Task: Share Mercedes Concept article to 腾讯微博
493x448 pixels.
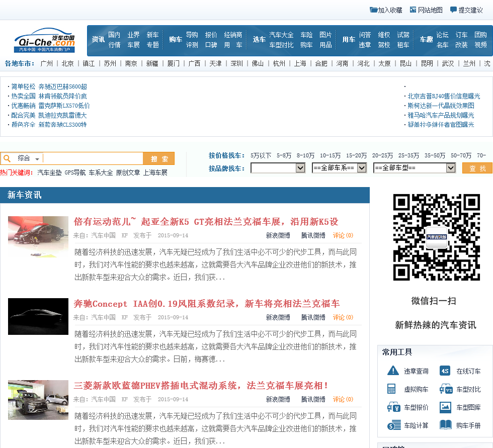Action: click(x=313, y=317)
